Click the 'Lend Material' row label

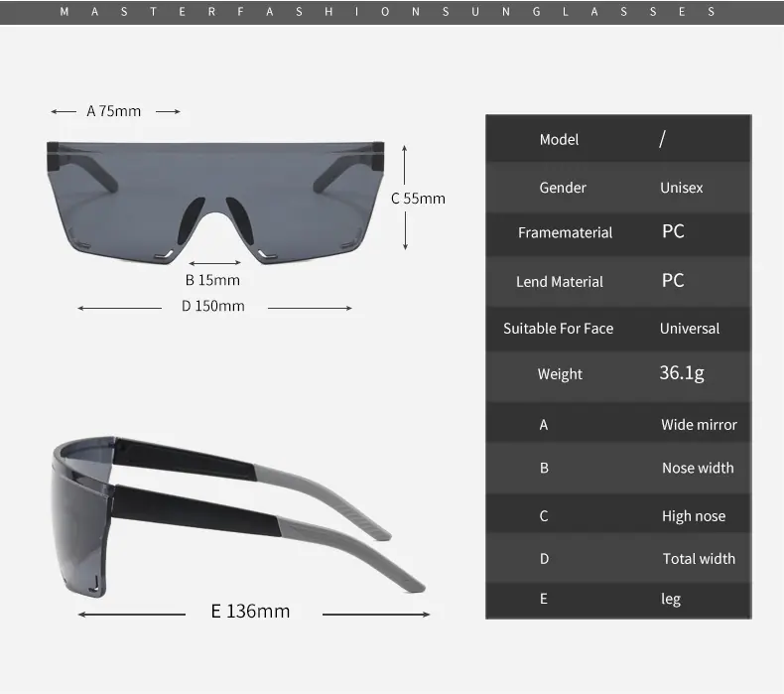click(560, 282)
